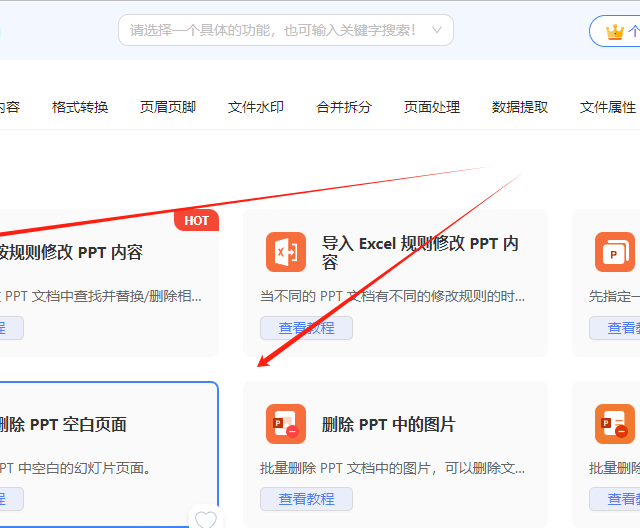
Task: Focus the function keyword search field
Action: click(x=286, y=30)
